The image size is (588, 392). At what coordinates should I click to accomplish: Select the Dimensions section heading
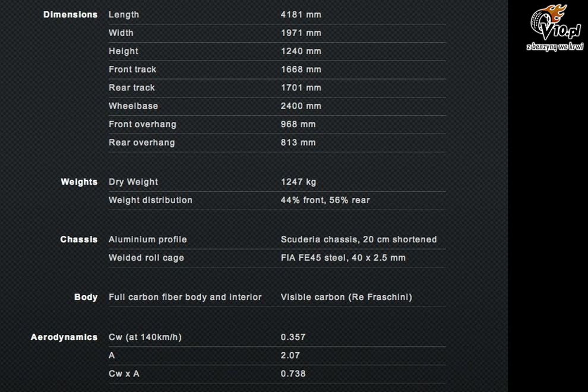[71, 15]
